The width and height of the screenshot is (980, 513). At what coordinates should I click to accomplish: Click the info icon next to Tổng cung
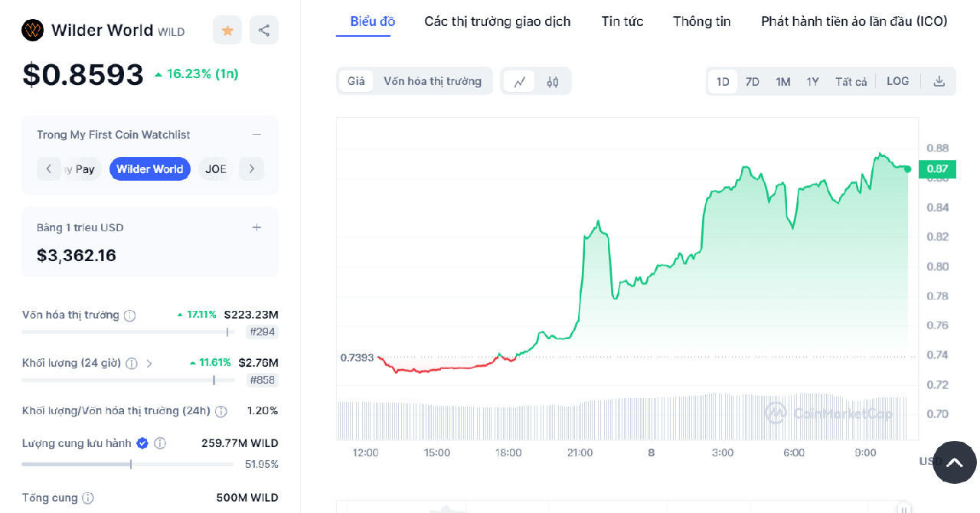88,498
